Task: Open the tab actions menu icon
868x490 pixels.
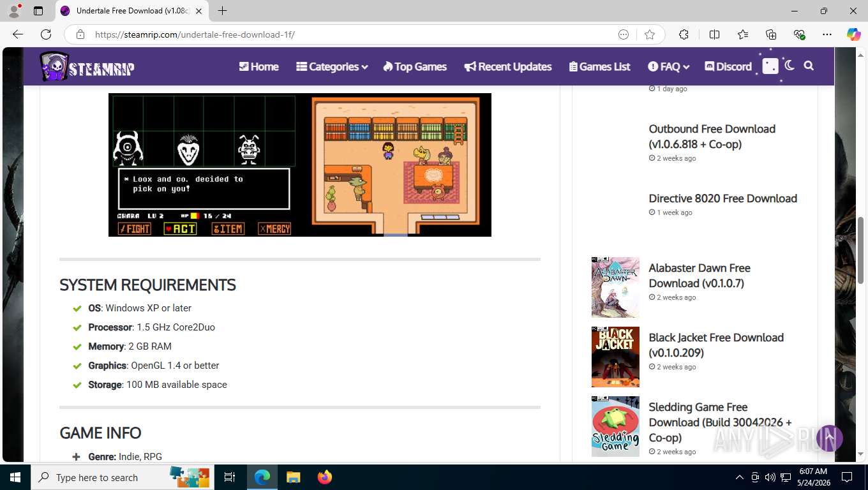Action: pyautogui.click(x=38, y=11)
